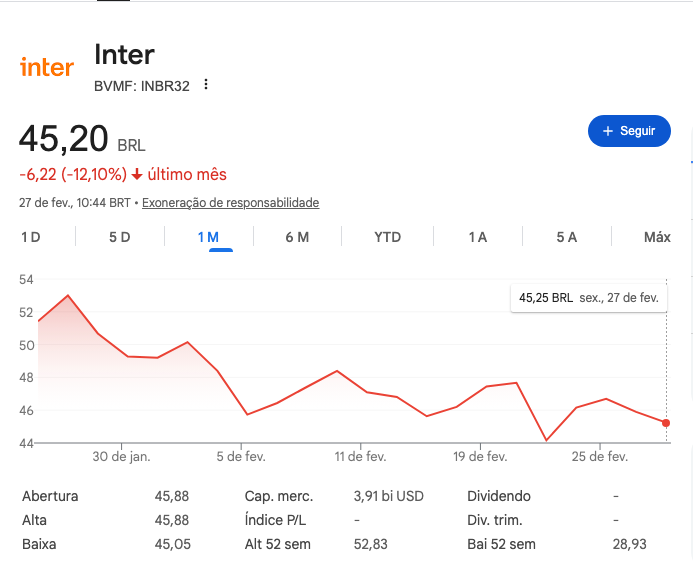Click the Cap. merc. label

(x=279, y=496)
